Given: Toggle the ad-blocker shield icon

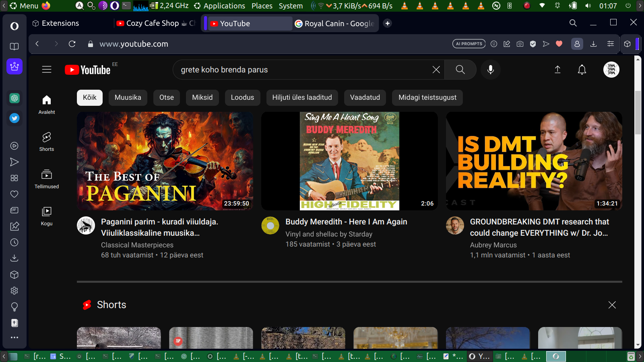Looking at the screenshot, I should click(x=533, y=44).
